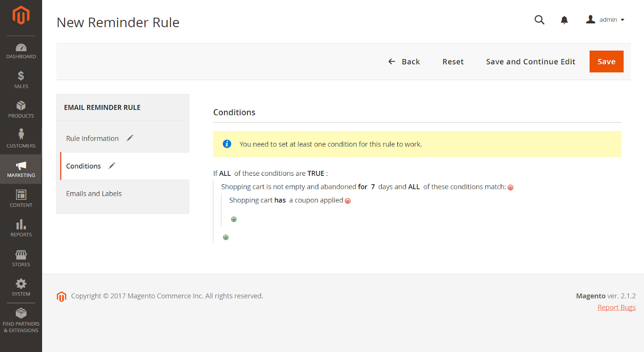
Task: Click the Magento logo in sidebar
Action: click(x=21, y=15)
